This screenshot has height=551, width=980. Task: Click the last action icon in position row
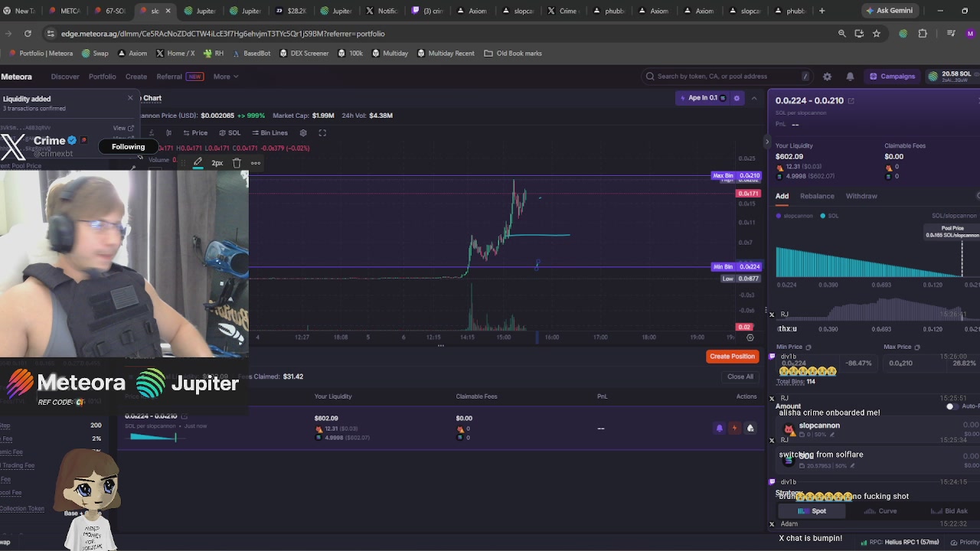pos(750,429)
